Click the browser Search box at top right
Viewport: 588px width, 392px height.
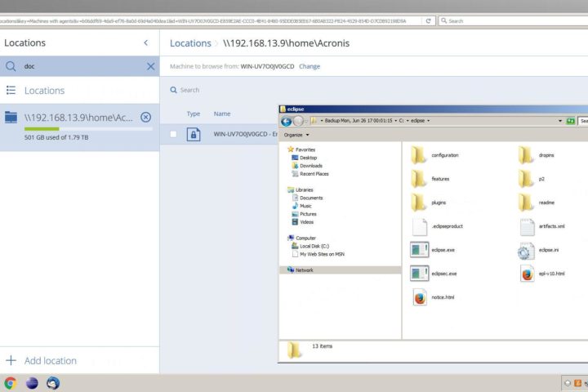pyautogui.click(x=513, y=21)
